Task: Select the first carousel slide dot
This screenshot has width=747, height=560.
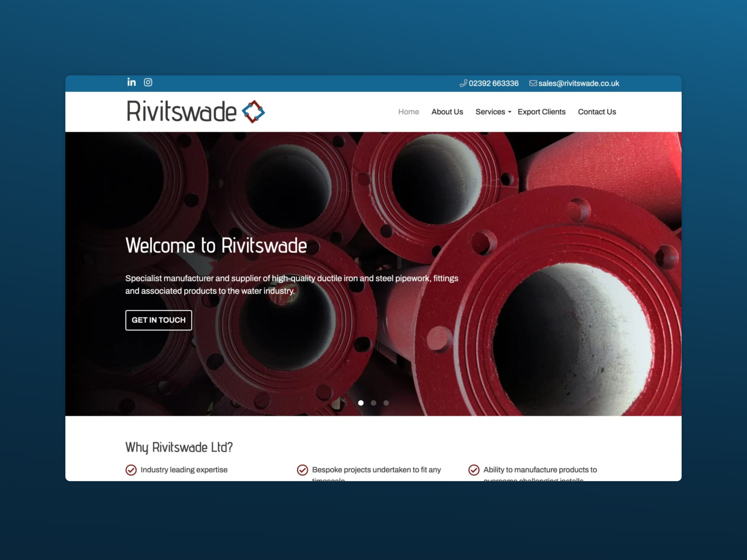Action: (x=361, y=403)
